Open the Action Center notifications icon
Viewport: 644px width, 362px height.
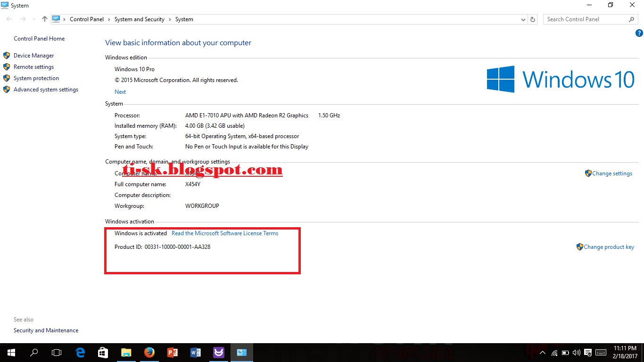588,353
